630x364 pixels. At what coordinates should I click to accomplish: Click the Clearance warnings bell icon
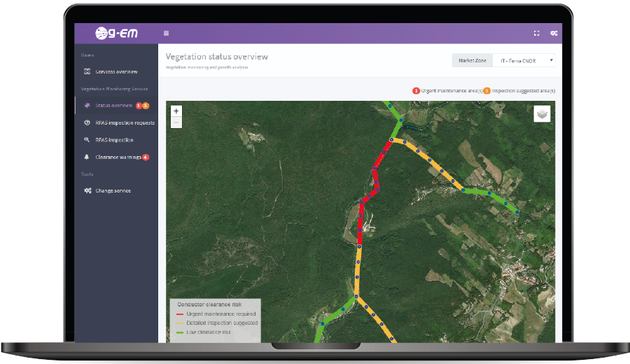[87, 157]
